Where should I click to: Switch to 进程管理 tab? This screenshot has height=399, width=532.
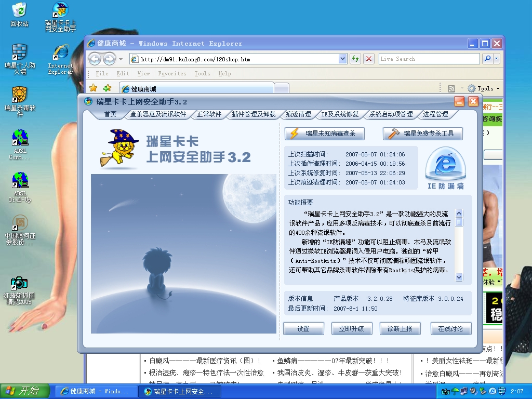436,114
